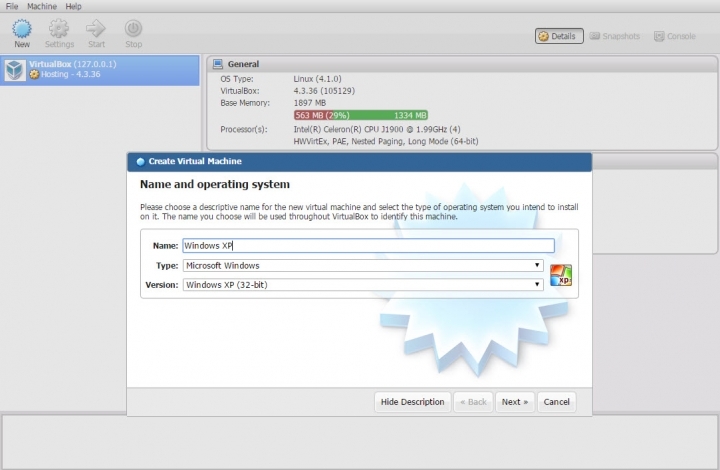720x470 pixels.
Task: Click the Intel(R) Celeron(R) CPU processor text
Action: pos(377,129)
